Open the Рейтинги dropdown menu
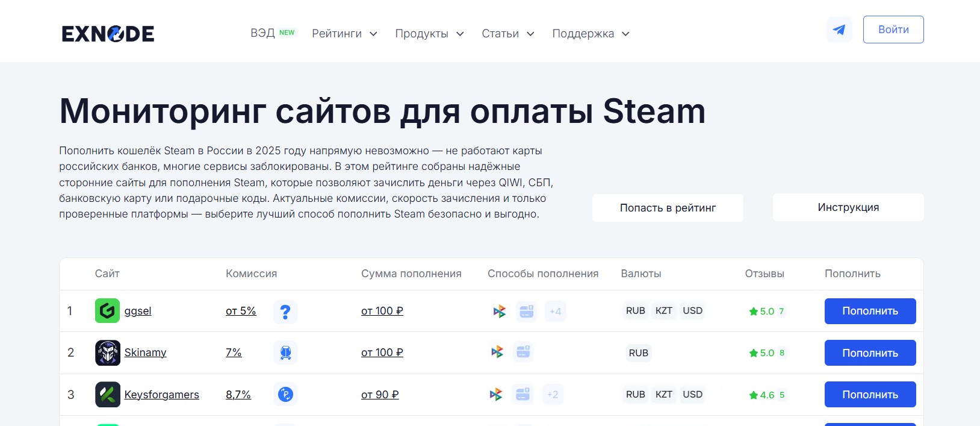The width and height of the screenshot is (980, 426). tap(344, 34)
